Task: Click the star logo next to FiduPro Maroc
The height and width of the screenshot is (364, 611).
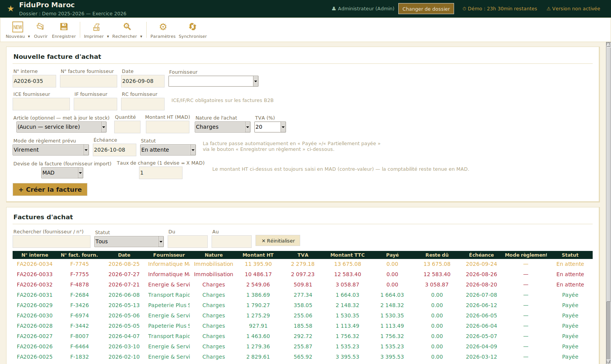Action: point(11,8)
